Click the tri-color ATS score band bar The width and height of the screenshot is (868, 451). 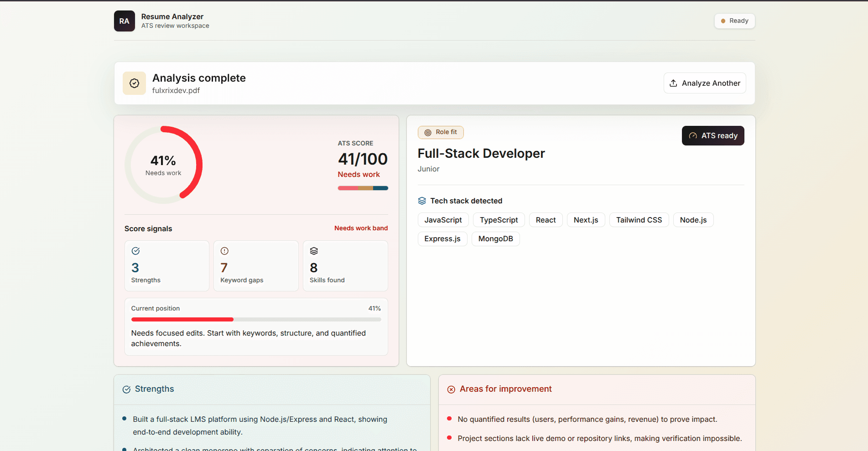pos(363,188)
